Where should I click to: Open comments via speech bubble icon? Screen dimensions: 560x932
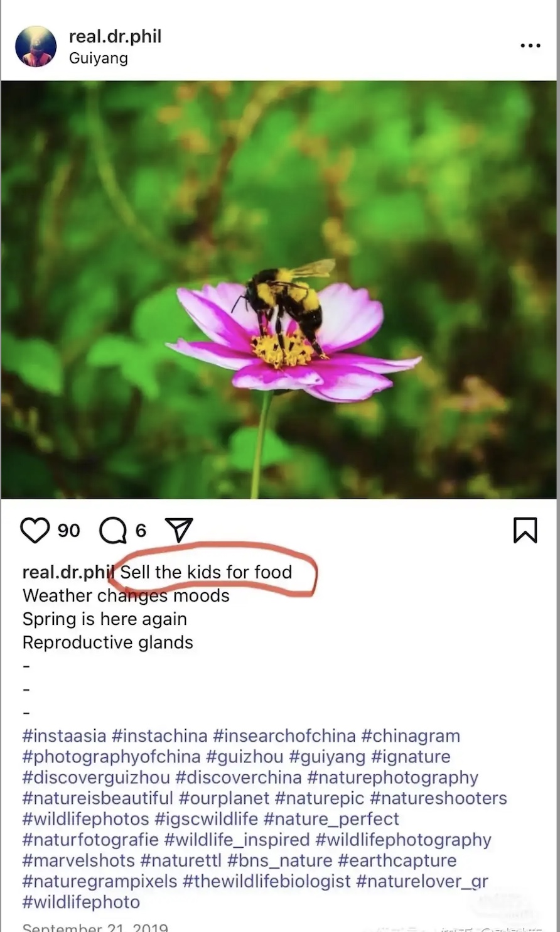[113, 531]
